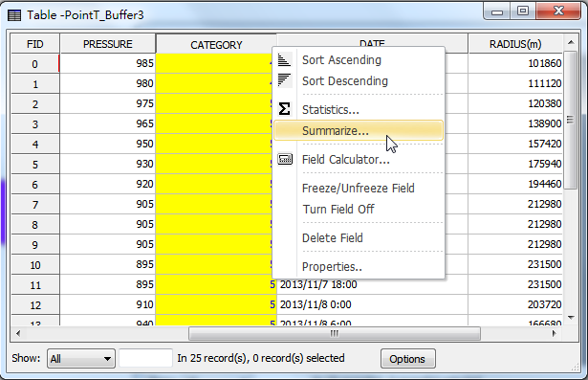Screen dimensions: 588x380
Task: Click the PRESSURE column header
Action: 108,44
